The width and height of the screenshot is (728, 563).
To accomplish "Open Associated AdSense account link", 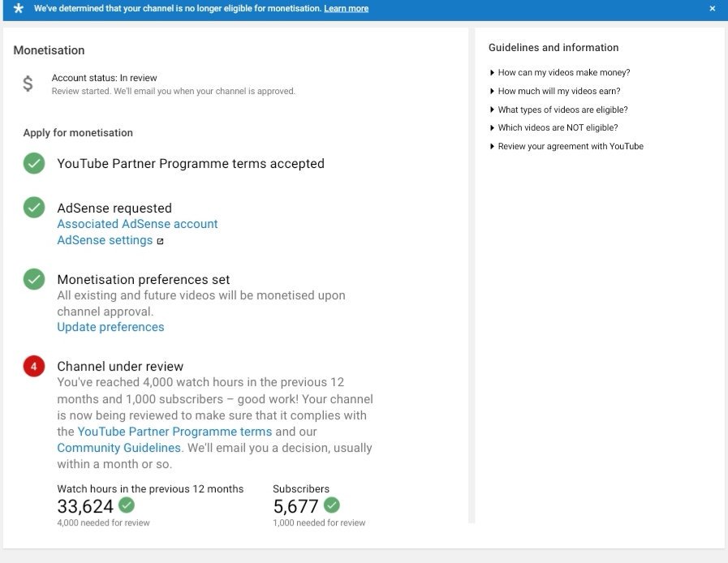I will [x=137, y=224].
